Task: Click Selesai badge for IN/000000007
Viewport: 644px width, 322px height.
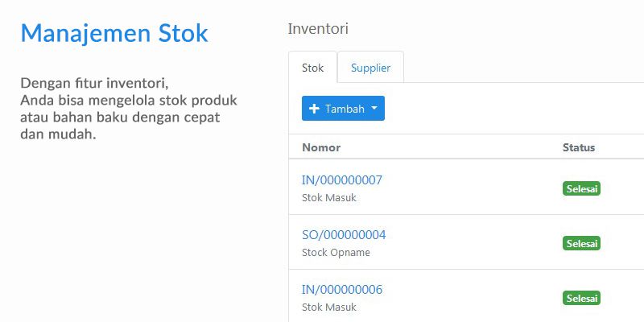Action: point(581,189)
